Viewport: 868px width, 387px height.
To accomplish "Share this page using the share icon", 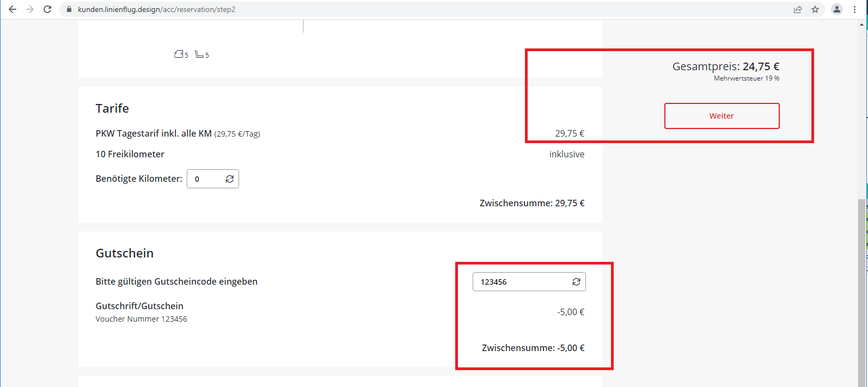I will (x=798, y=9).
